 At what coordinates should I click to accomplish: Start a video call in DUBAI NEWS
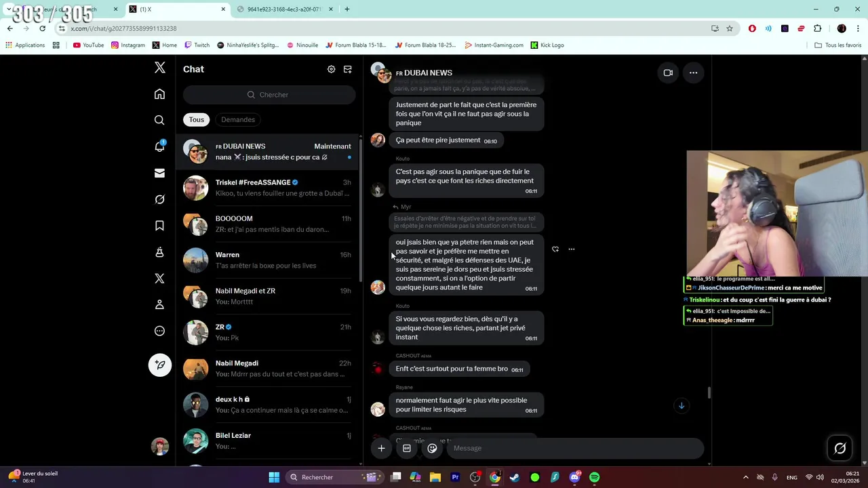click(x=668, y=73)
